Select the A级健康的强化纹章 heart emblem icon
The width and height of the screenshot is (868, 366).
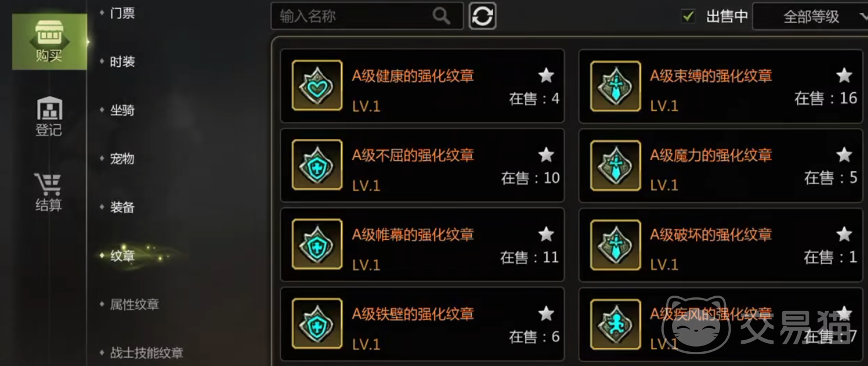tap(317, 85)
